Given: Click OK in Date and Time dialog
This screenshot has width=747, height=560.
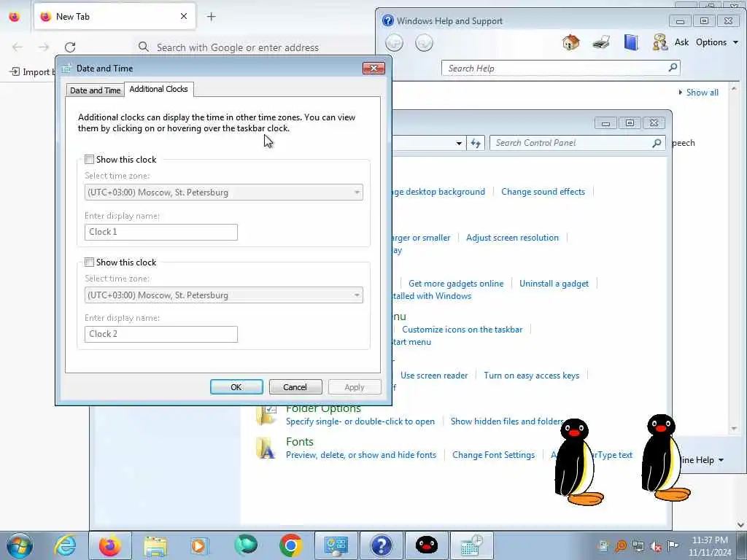Looking at the screenshot, I should (x=236, y=387).
